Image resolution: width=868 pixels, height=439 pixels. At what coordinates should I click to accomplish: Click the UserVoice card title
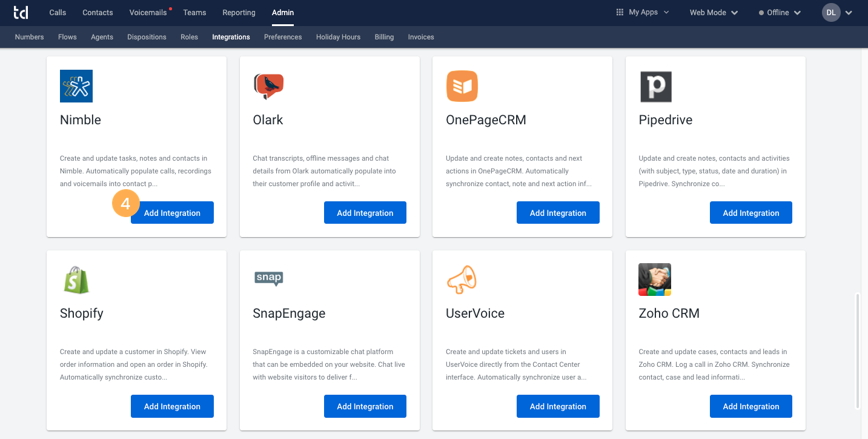click(475, 313)
